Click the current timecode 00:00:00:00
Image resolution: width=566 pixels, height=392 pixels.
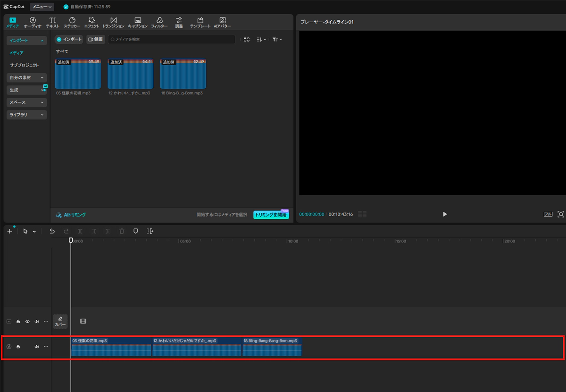312,214
